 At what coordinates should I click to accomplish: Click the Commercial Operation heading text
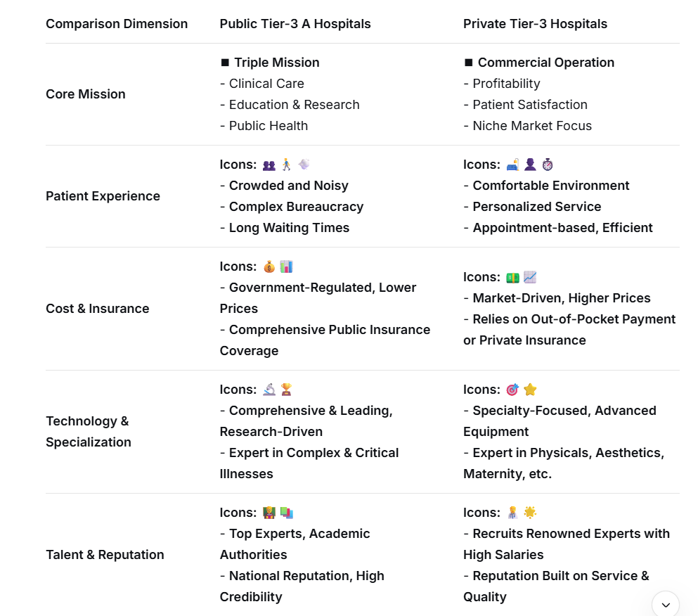(x=546, y=63)
